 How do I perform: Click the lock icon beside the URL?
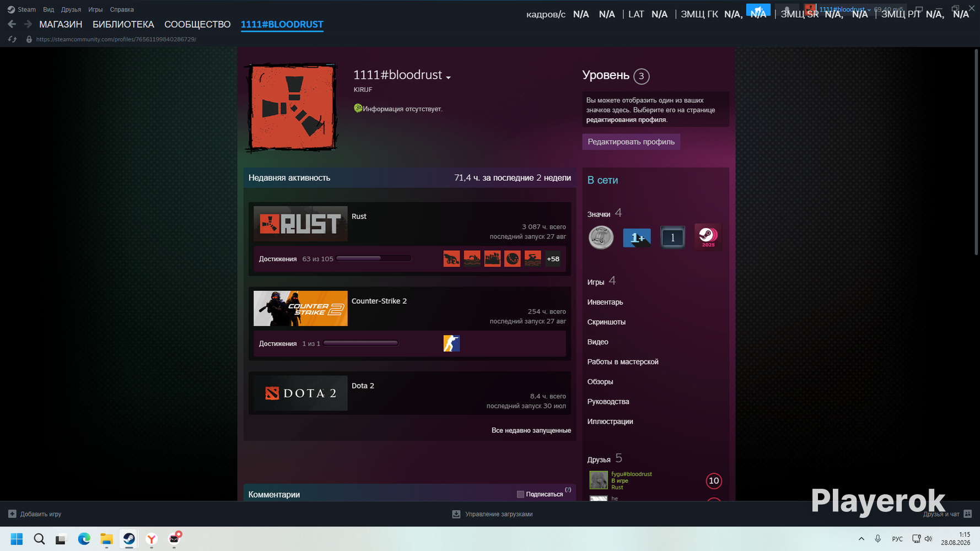[29, 39]
